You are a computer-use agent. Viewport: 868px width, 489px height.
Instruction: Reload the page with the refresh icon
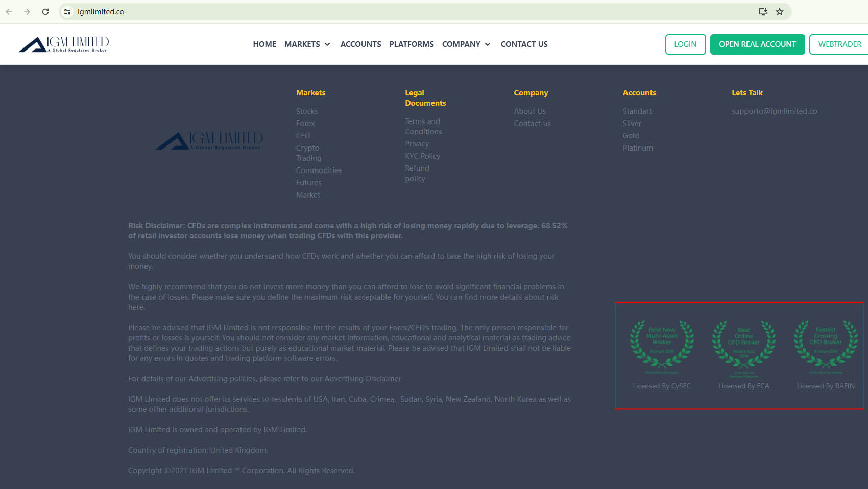(x=45, y=12)
